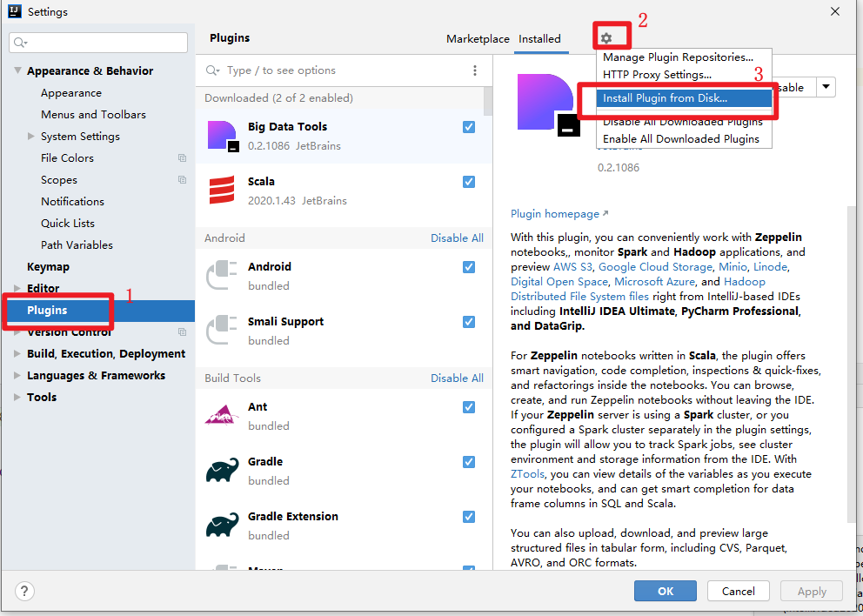Click the Gradle elephant icon
Image resolution: width=863 pixels, height=616 pixels.
223,470
